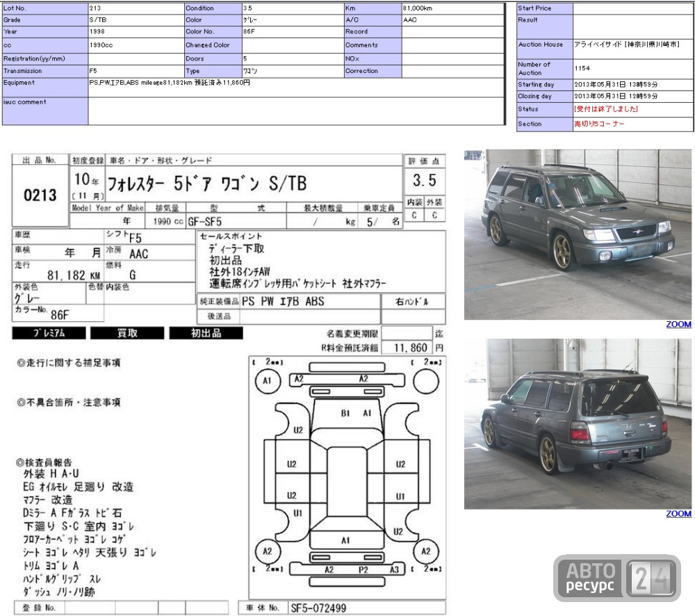Click chassis number SF5-072499
The image size is (695, 616).
click(x=318, y=608)
